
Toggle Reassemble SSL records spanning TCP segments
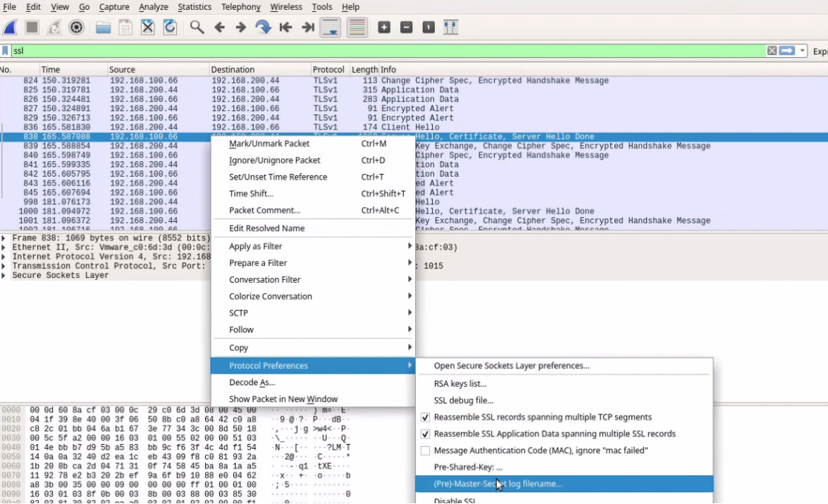pos(425,418)
